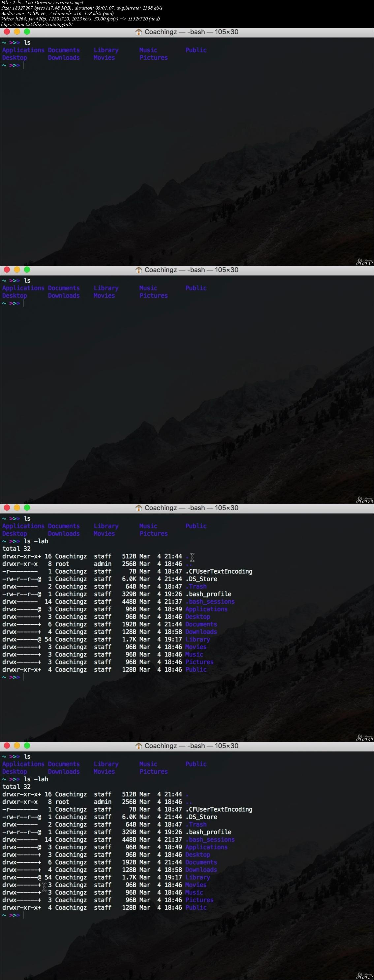
Task: Click the 'ls -lah' command in the 00:00:54 frame
Action: tap(36, 779)
